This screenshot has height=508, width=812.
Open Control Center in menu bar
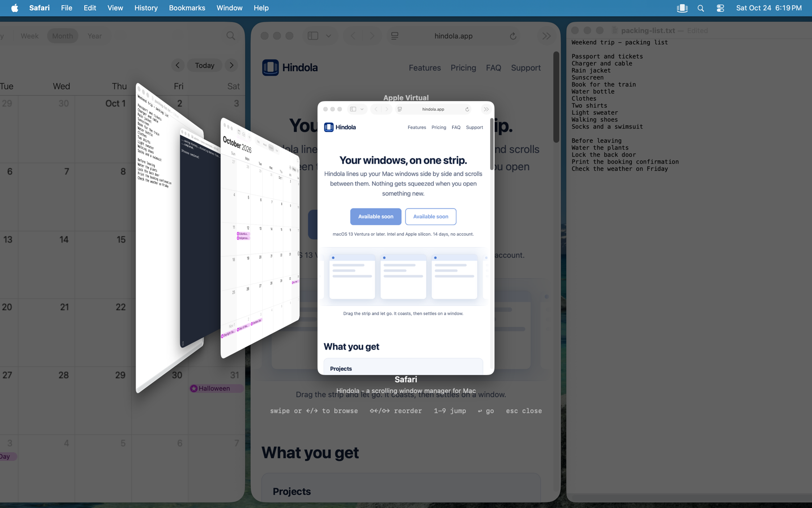pyautogui.click(x=720, y=8)
